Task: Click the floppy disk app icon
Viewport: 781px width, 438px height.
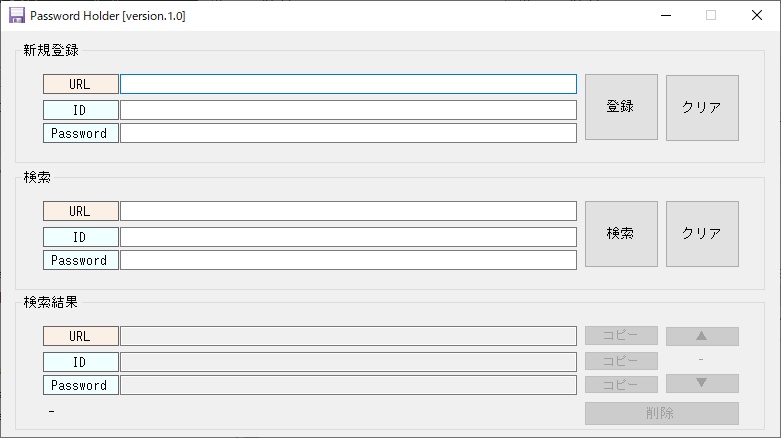Action: coord(16,16)
